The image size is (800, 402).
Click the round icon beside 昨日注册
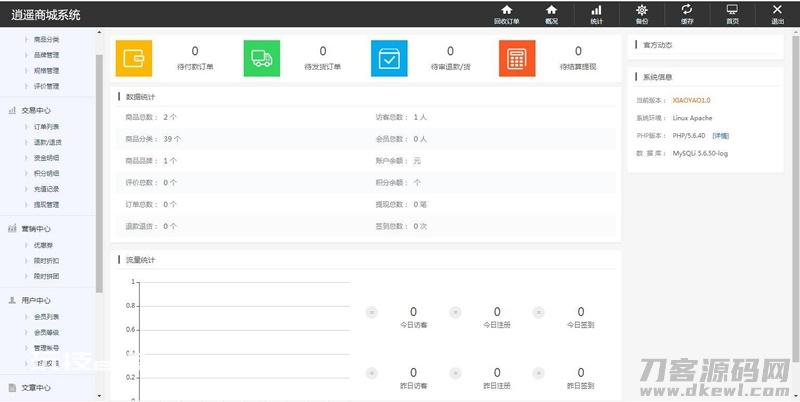coord(455,373)
